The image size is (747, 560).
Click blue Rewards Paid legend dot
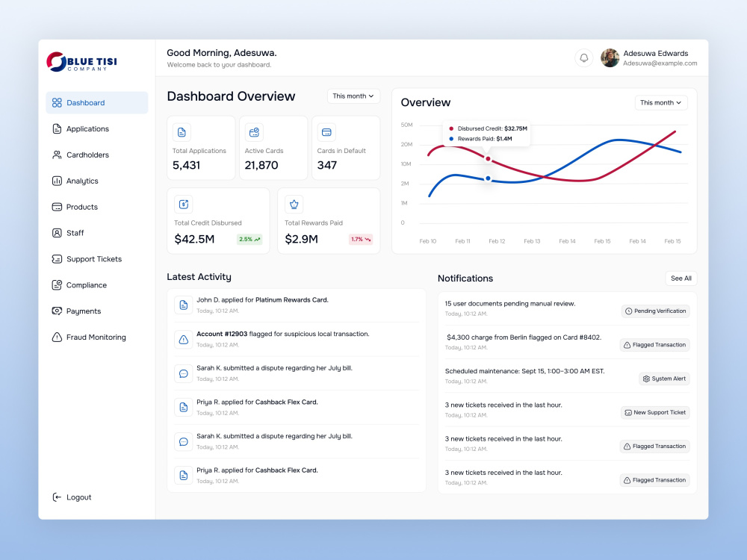(x=451, y=139)
